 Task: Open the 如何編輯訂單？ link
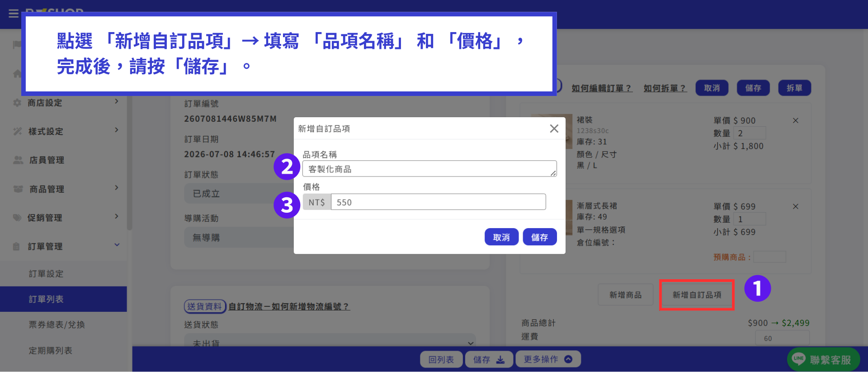(x=602, y=88)
